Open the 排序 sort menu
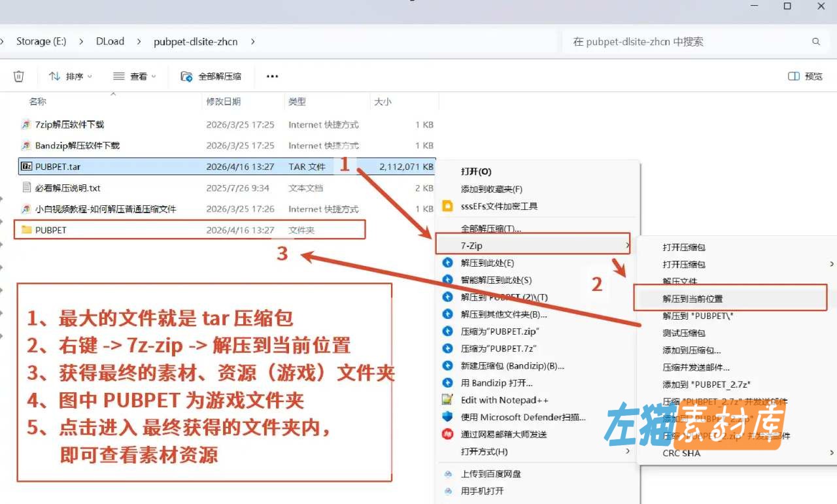This screenshot has height=504, width=837. coord(71,76)
